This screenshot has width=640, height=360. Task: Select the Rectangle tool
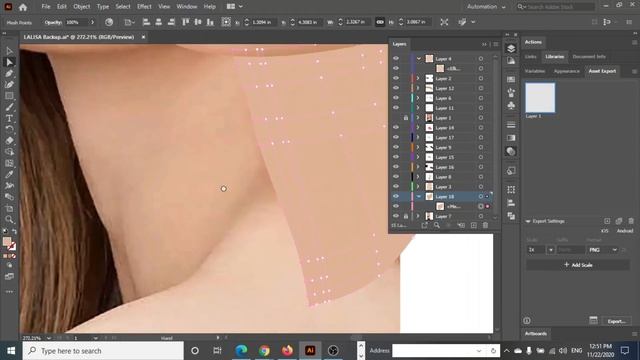point(9,96)
